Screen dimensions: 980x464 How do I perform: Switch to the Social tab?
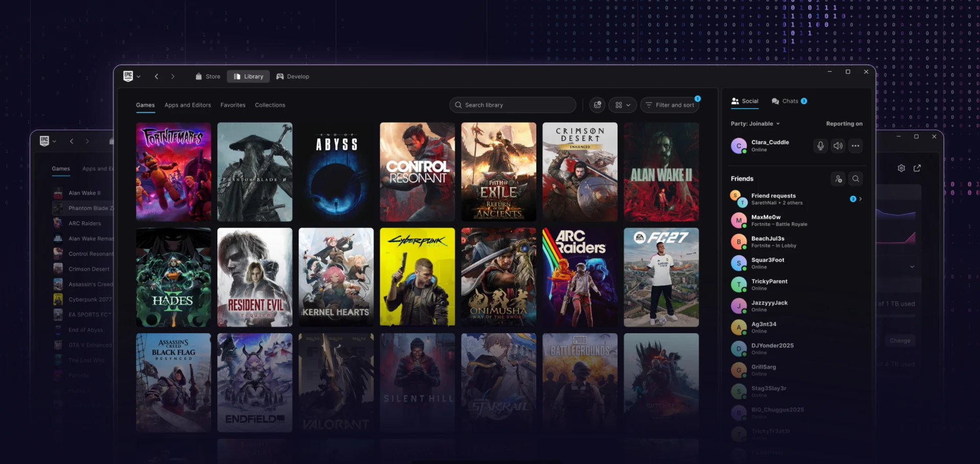745,101
